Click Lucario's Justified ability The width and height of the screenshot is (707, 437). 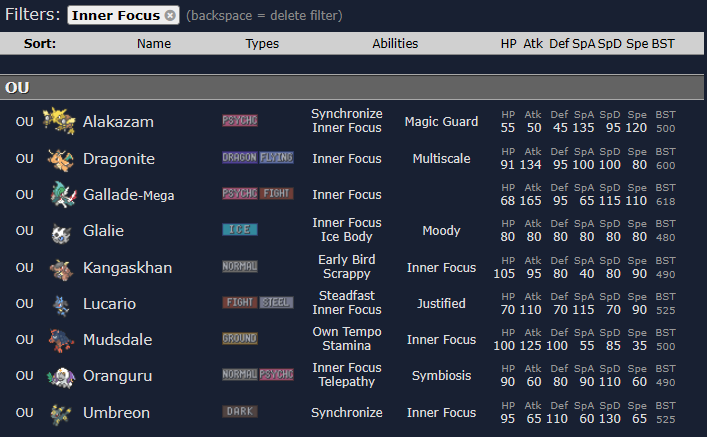tap(441, 304)
